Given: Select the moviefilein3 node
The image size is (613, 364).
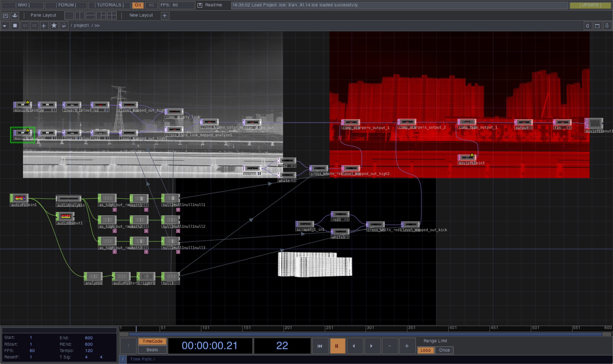Looking at the screenshot, I should pos(467,158).
